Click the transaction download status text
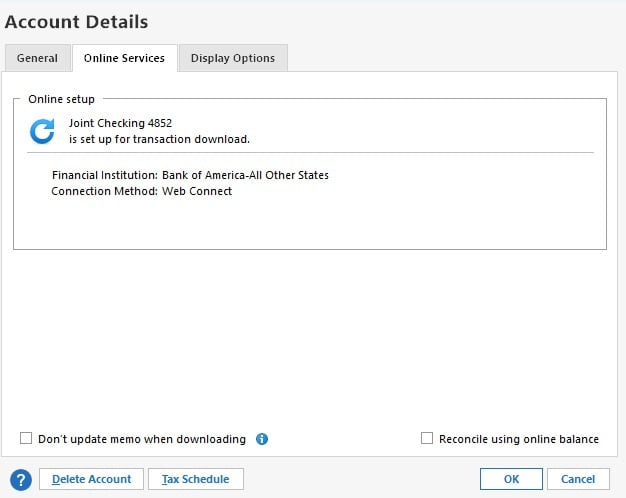 [159, 139]
